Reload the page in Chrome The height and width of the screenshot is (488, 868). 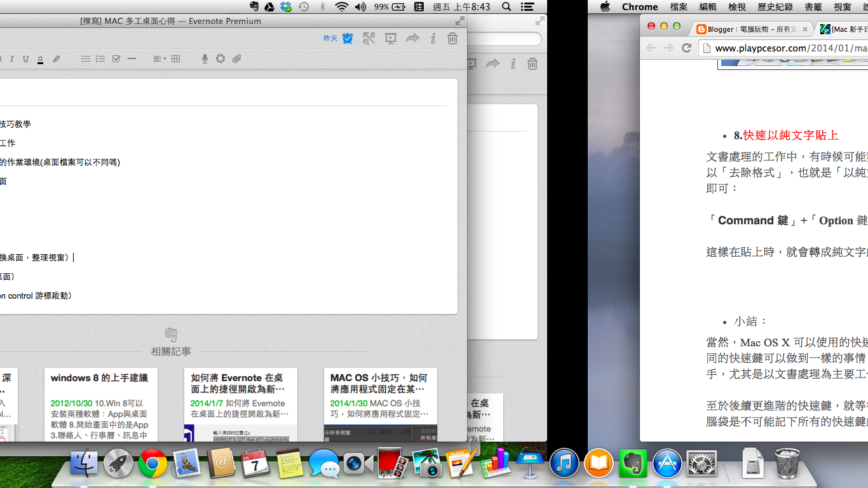686,48
